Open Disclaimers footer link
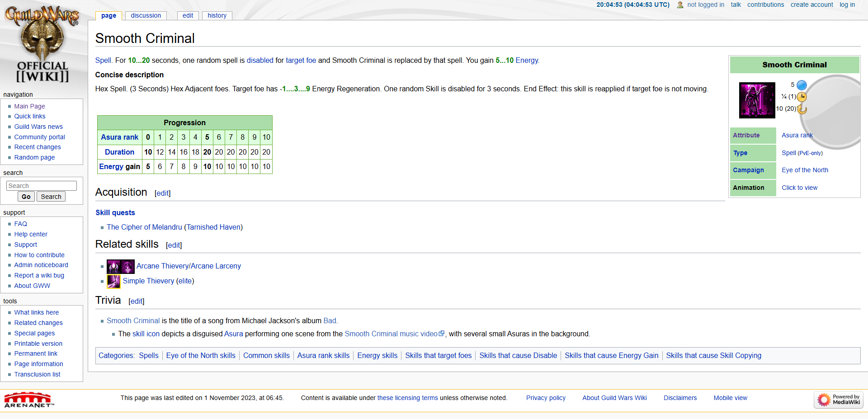Viewport: 868px width, 419px height. point(680,398)
